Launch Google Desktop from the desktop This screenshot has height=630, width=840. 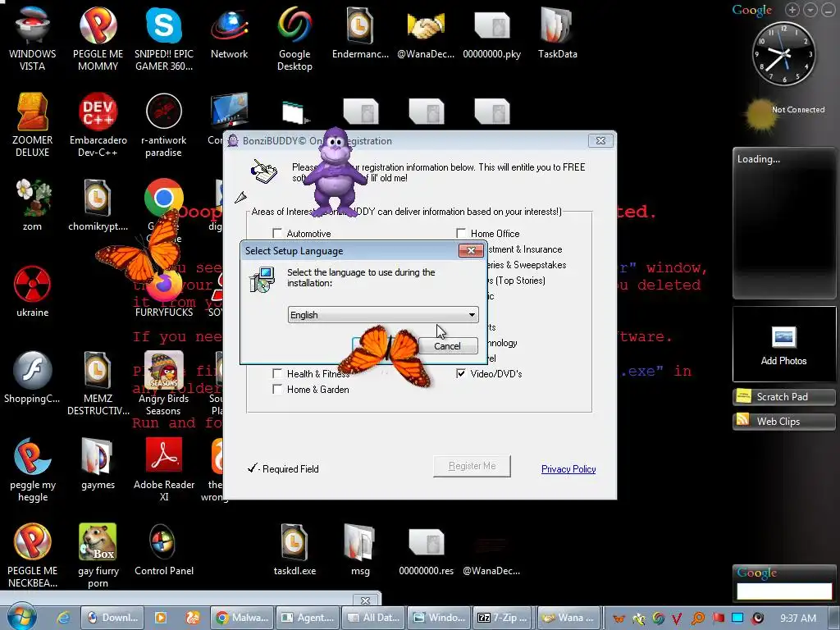(x=294, y=39)
